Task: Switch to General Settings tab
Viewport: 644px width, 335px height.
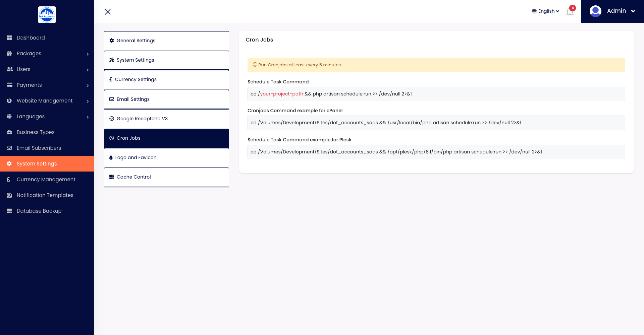Action: [166, 41]
